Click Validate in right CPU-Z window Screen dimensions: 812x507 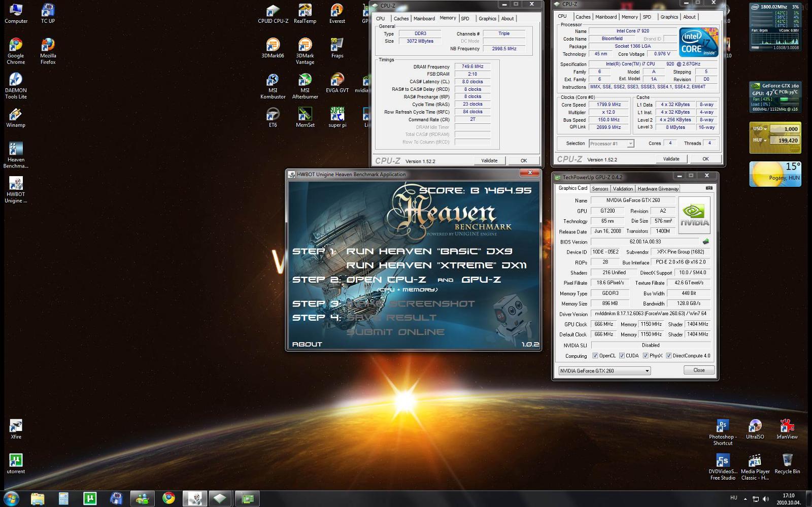[671, 159]
